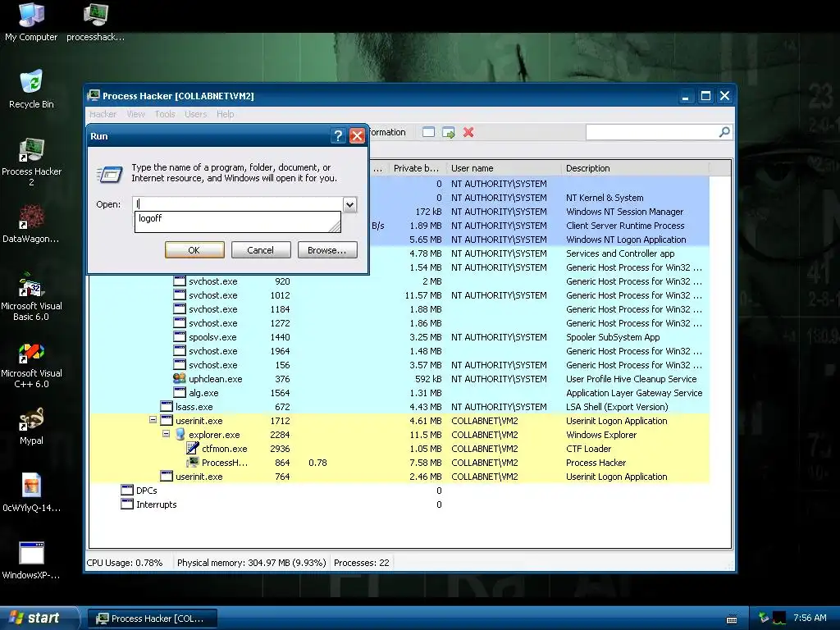
Task: Select svchost.exe with PID 920
Action: [399, 281]
